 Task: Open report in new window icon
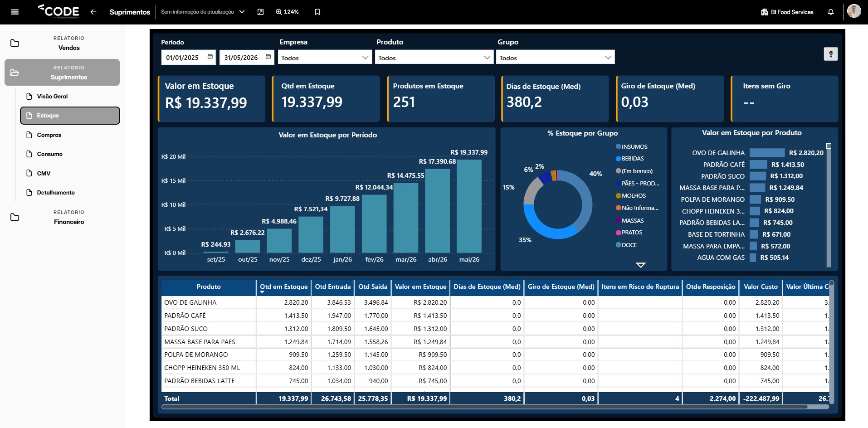tap(260, 12)
